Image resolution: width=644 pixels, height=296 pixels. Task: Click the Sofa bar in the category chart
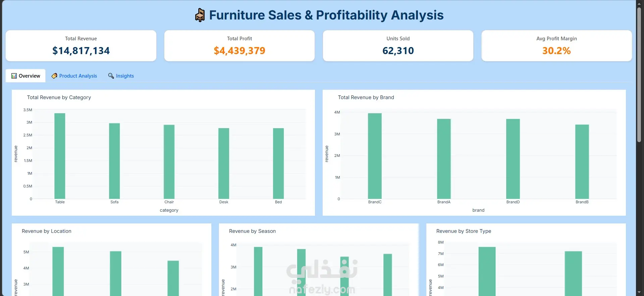tap(114, 161)
